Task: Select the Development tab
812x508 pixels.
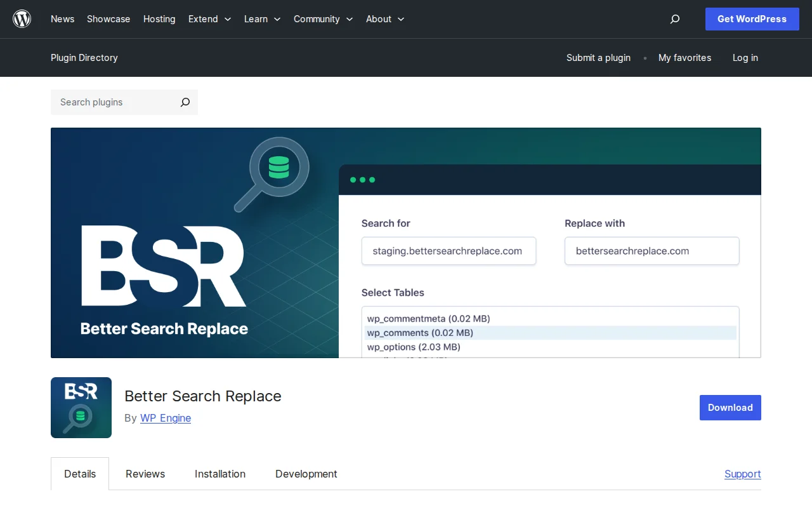Action: click(306, 474)
